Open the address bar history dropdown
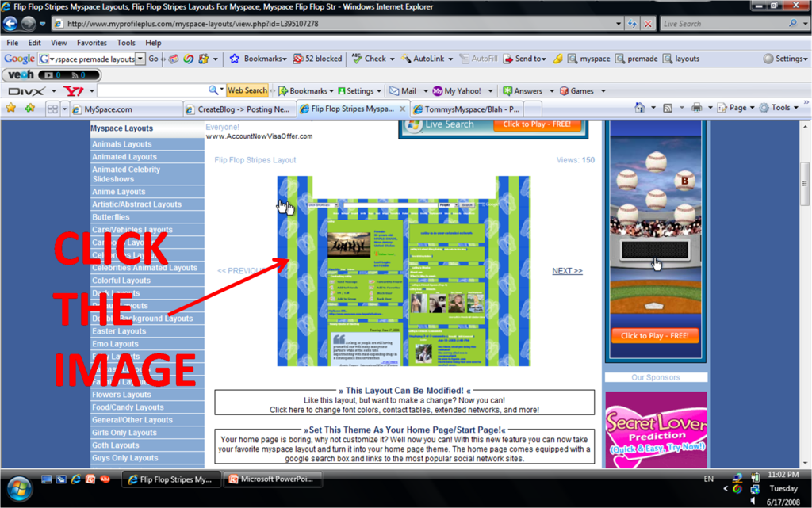The width and height of the screenshot is (812, 508). coord(619,24)
